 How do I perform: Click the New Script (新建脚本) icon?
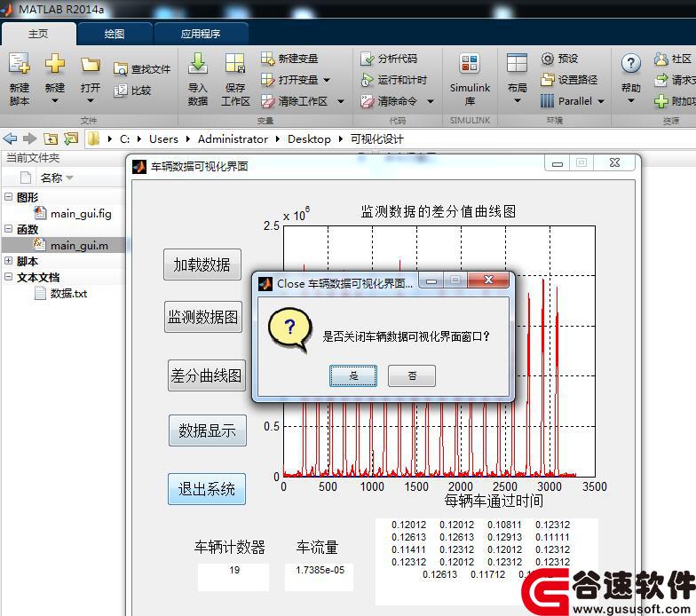click(x=20, y=64)
